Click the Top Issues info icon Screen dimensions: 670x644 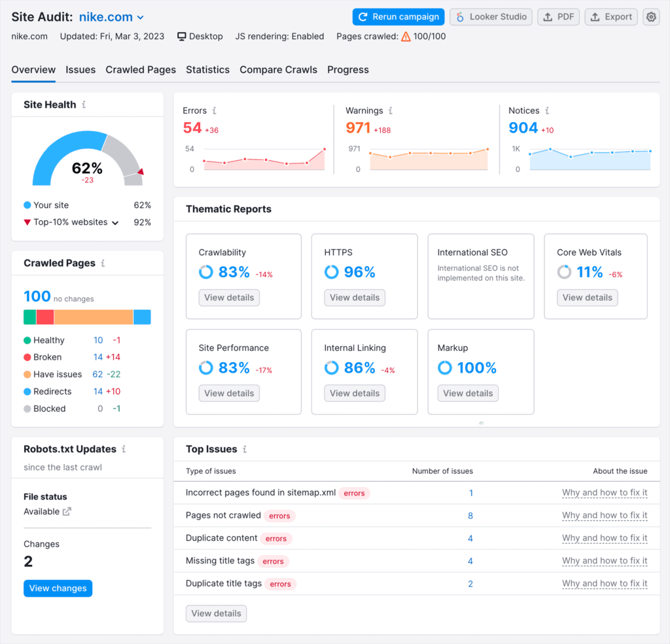[x=245, y=449]
